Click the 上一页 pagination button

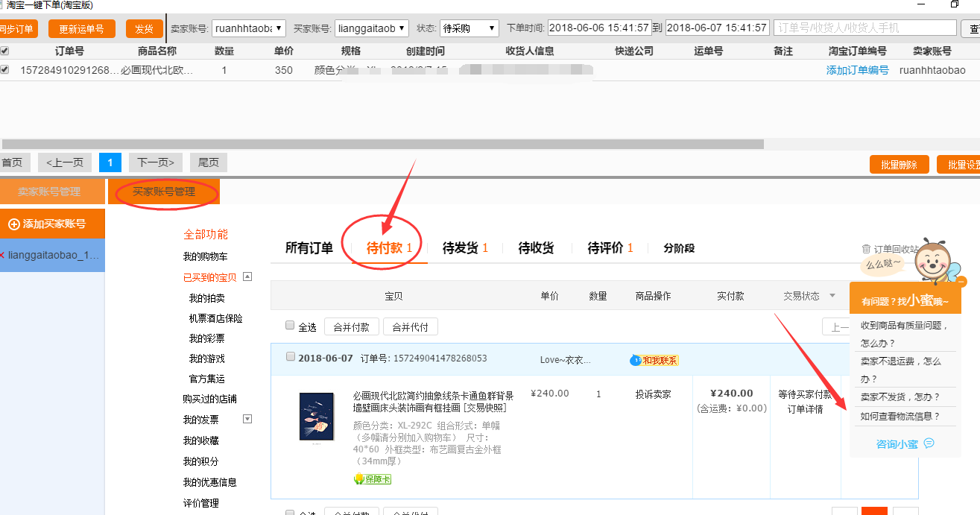tap(64, 162)
